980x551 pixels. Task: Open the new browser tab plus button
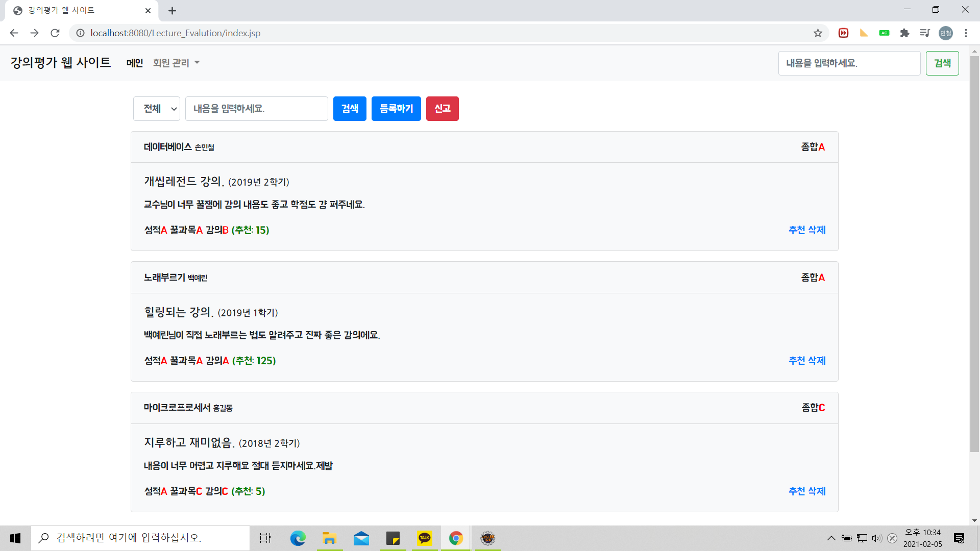tap(172, 11)
